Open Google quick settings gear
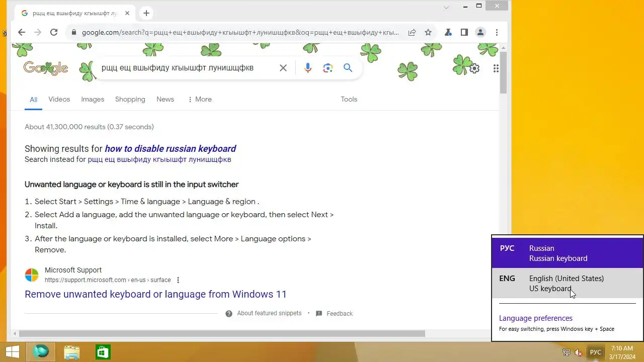The width and height of the screenshot is (644, 362). (474, 68)
